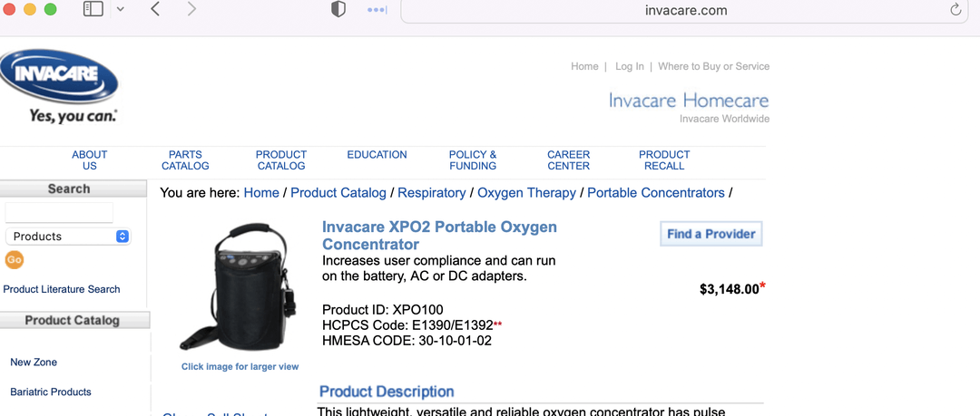Click the Find a Provider button
This screenshot has width=980, height=416.
point(710,234)
